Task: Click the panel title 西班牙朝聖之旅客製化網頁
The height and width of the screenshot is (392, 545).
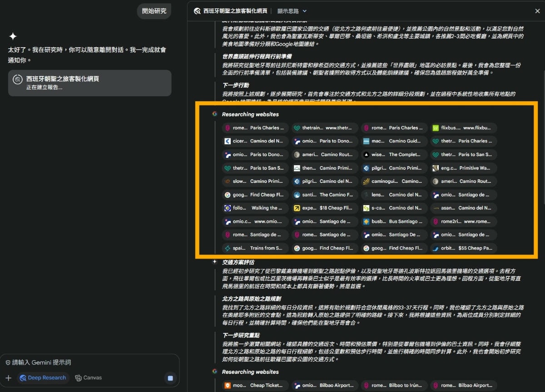Action: click(x=235, y=11)
